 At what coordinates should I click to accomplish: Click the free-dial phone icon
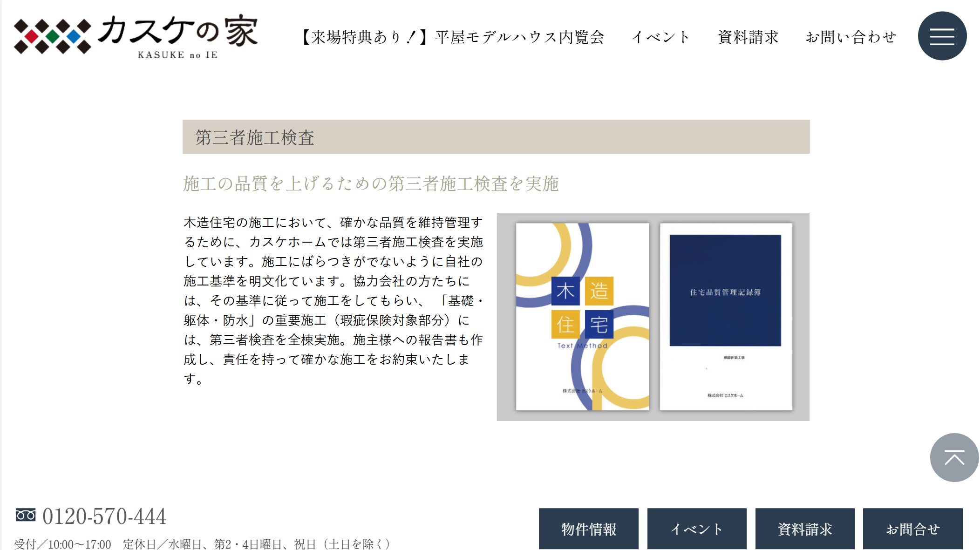26,515
